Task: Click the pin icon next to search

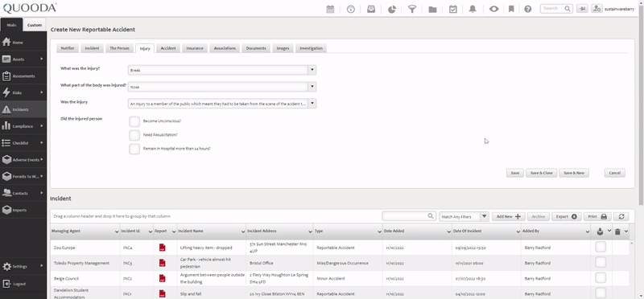Action: click(582, 9)
